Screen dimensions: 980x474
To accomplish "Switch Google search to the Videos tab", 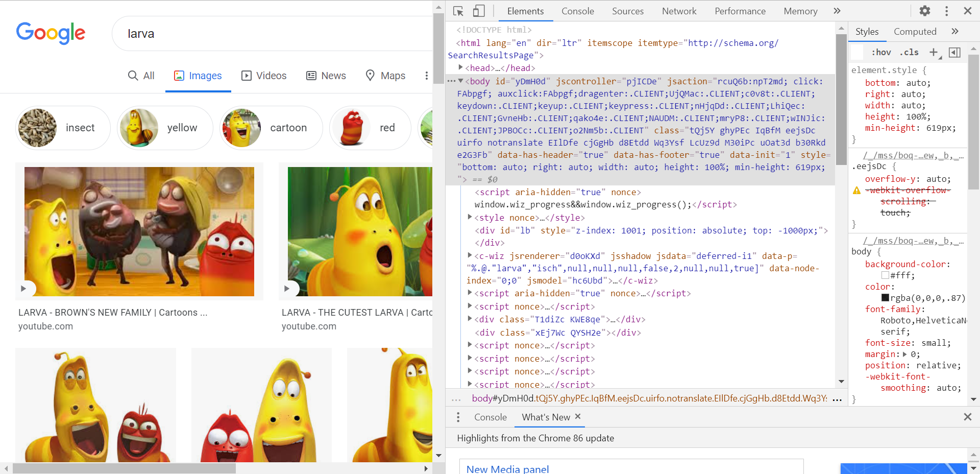I will click(x=264, y=76).
